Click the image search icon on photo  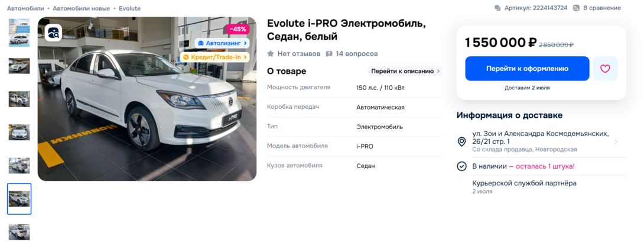click(x=53, y=33)
